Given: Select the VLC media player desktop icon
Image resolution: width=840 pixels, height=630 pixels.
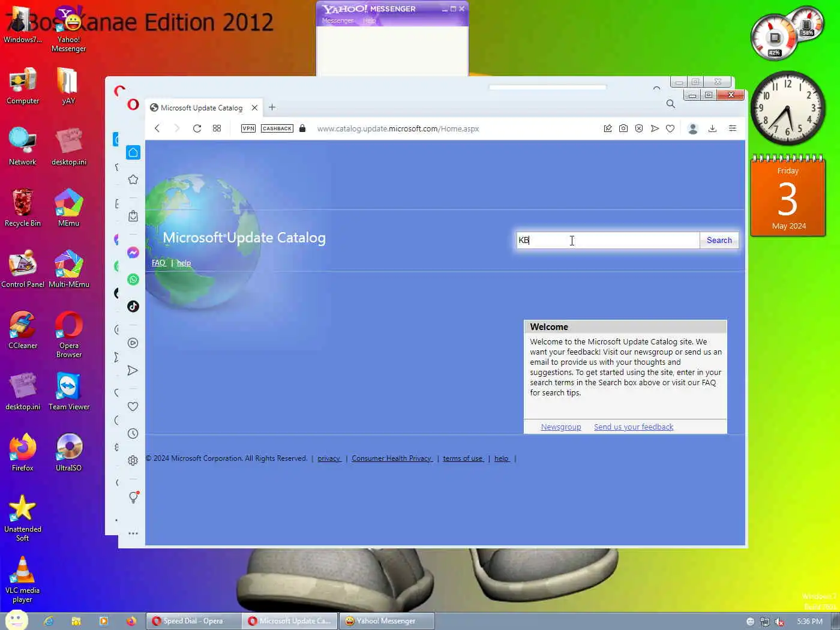Looking at the screenshot, I should coord(23,580).
